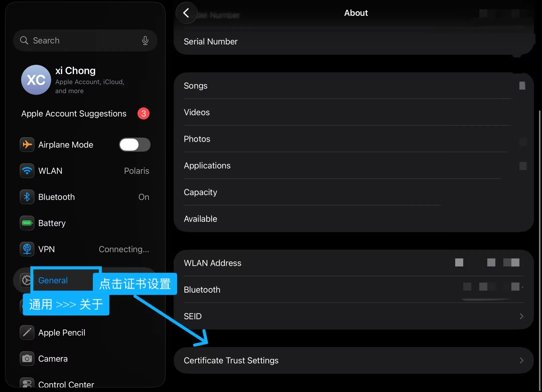Screen dimensions: 542x392
Task: Open Apple Account Suggestions badge
Action: point(143,113)
